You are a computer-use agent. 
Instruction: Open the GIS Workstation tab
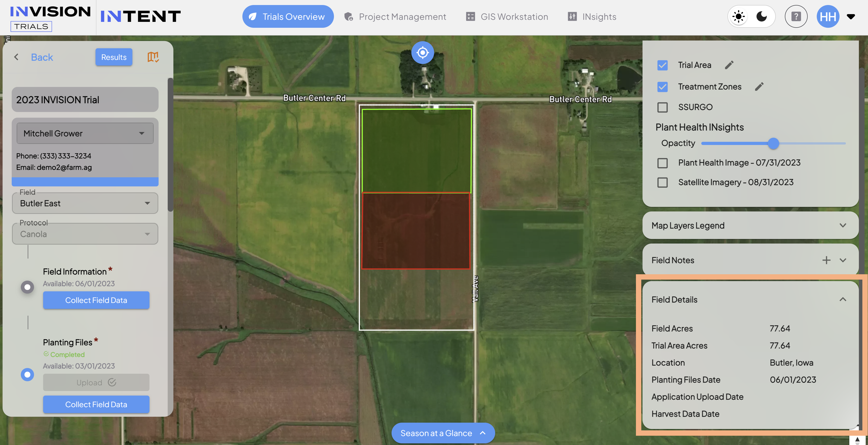coord(507,17)
